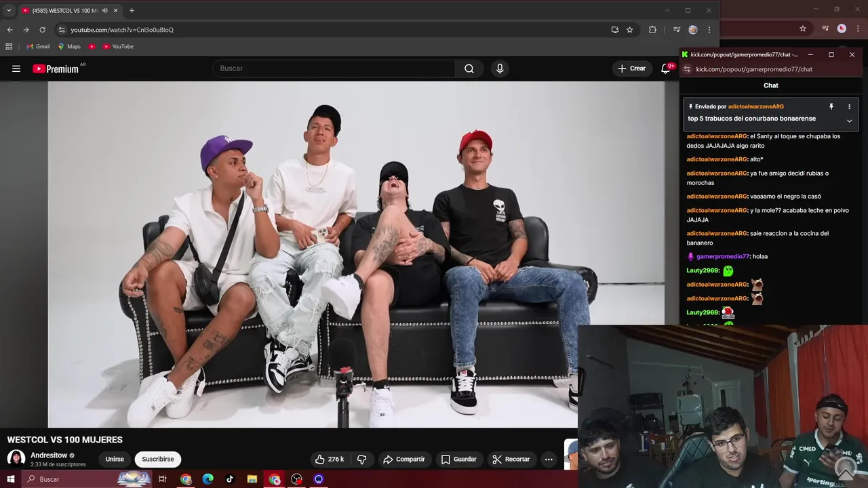Bookmark page in the background browser window
This screenshot has height=488, width=868.
(x=803, y=28)
